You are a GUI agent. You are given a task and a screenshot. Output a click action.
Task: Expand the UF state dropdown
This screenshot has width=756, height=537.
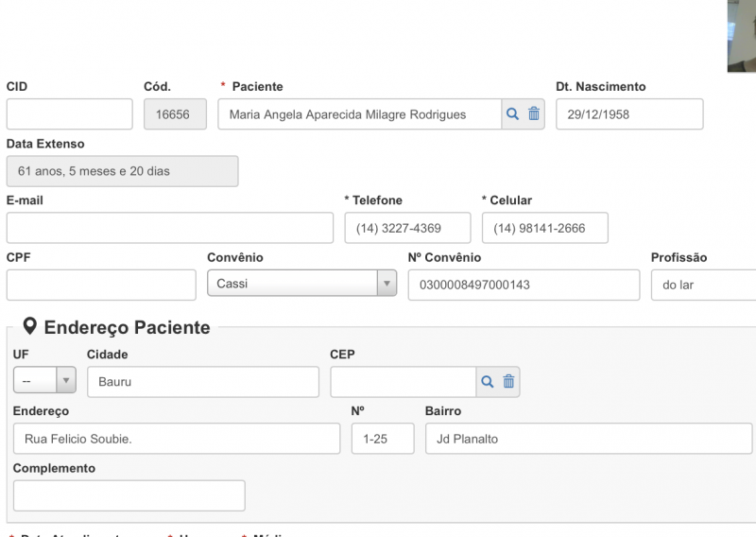pyautogui.click(x=44, y=382)
